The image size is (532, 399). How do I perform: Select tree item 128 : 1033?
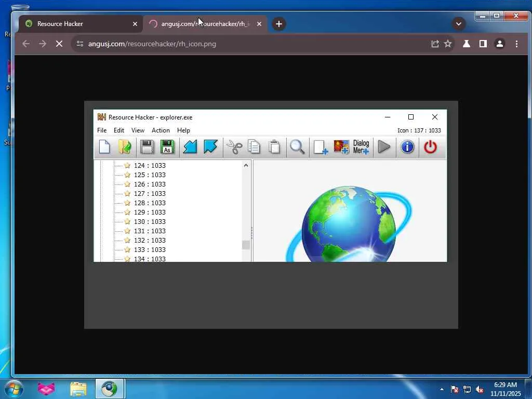150,203
